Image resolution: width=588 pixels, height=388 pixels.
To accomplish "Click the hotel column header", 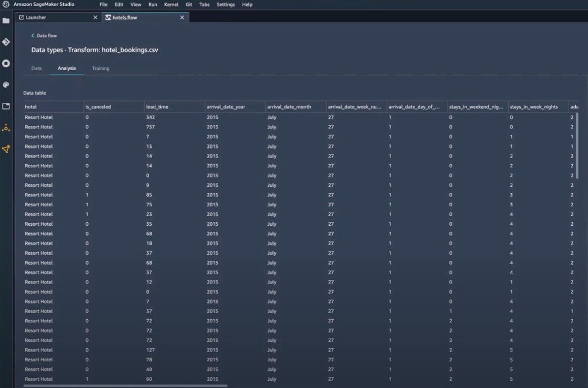I will [x=53, y=107].
